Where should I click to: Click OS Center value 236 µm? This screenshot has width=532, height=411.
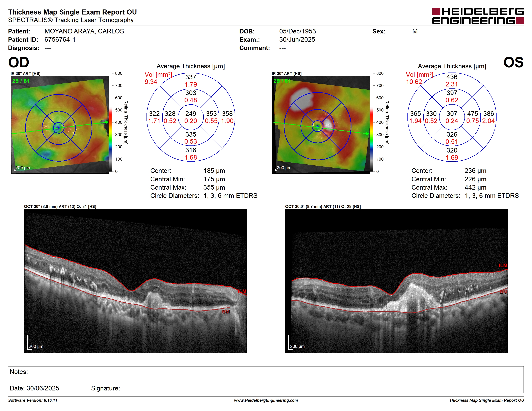tap(475, 171)
